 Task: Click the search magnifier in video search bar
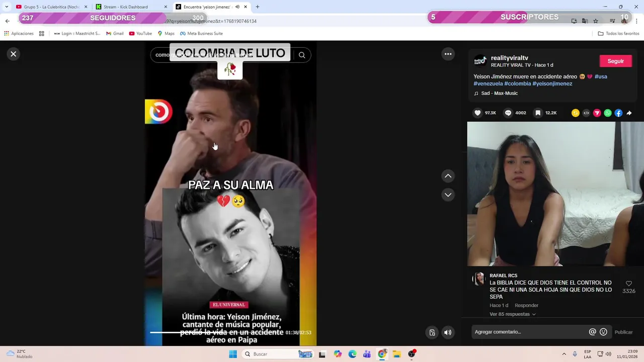click(x=302, y=55)
